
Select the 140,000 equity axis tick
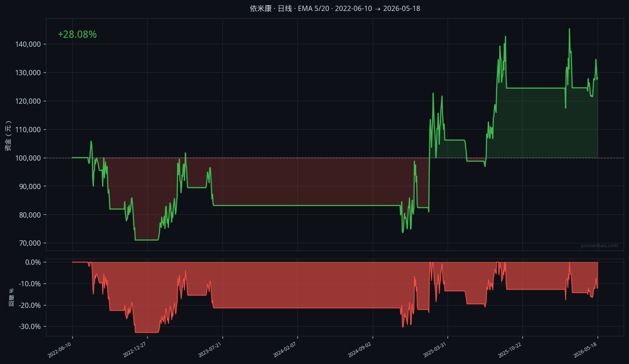pos(28,44)
